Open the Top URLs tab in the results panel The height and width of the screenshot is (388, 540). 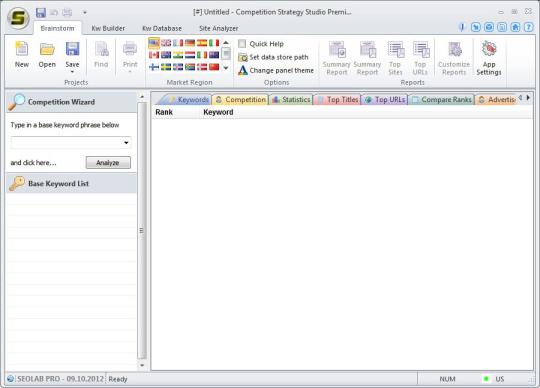click(x=385, y=99)
